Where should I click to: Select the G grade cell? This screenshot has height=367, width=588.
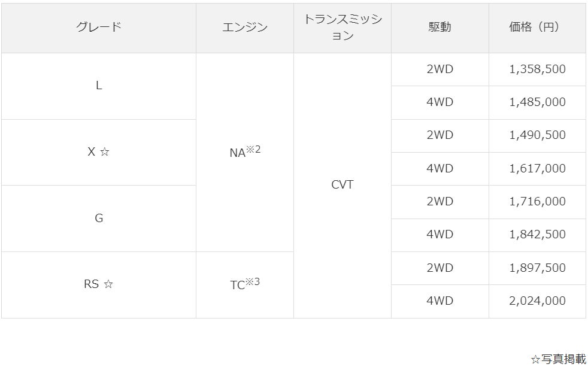pos(99,219)
